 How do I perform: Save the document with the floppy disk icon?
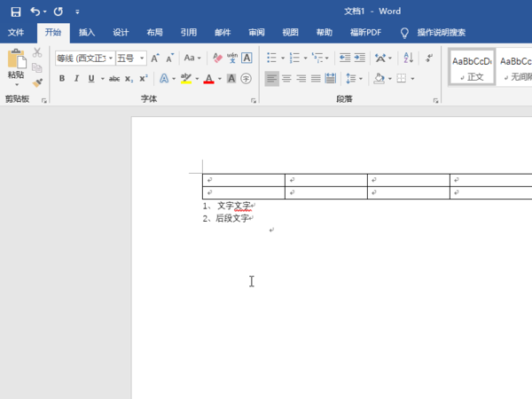click(16, 12)
